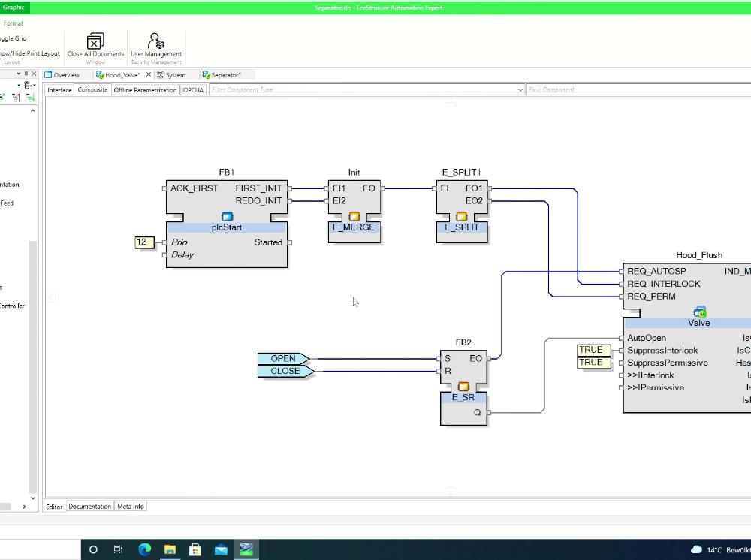Open the Format ribbon tab

point(13,23)
